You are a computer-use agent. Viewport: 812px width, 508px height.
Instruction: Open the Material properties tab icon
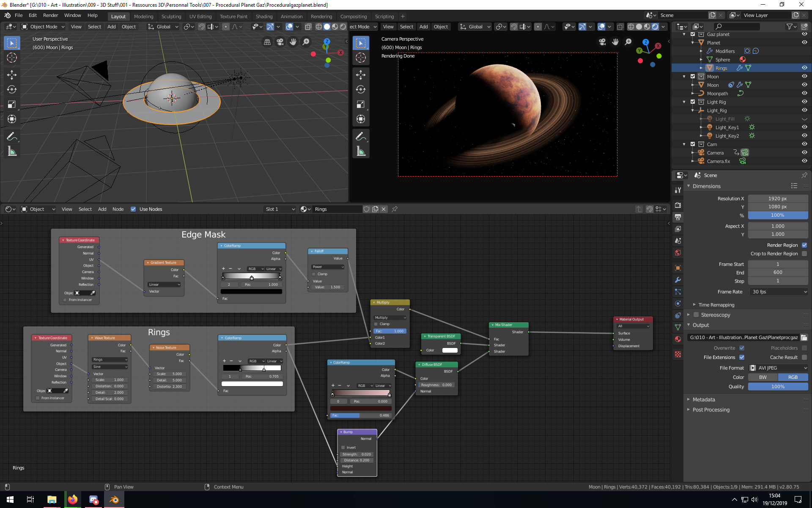point(678,339)
